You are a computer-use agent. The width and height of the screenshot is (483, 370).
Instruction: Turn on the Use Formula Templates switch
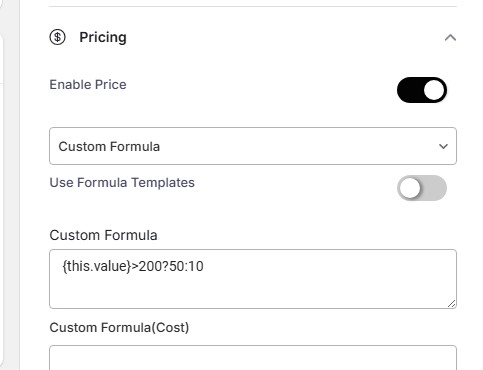(422, 188)
